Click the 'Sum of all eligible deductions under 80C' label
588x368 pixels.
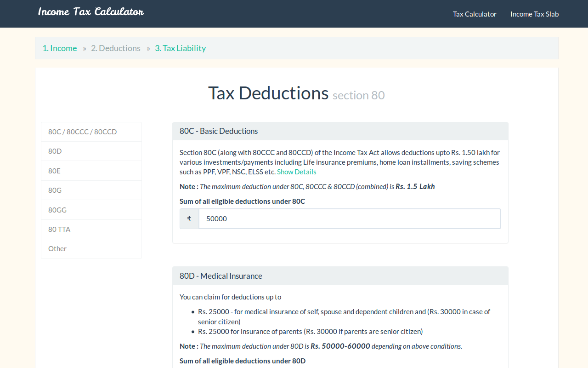(242, 201)
